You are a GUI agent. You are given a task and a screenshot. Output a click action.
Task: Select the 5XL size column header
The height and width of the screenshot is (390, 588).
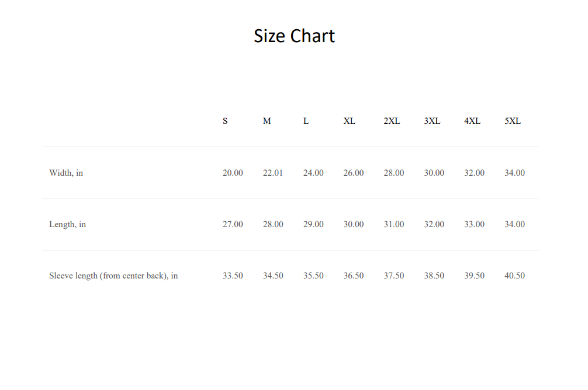pyautogui.click(x=513, y=121)
